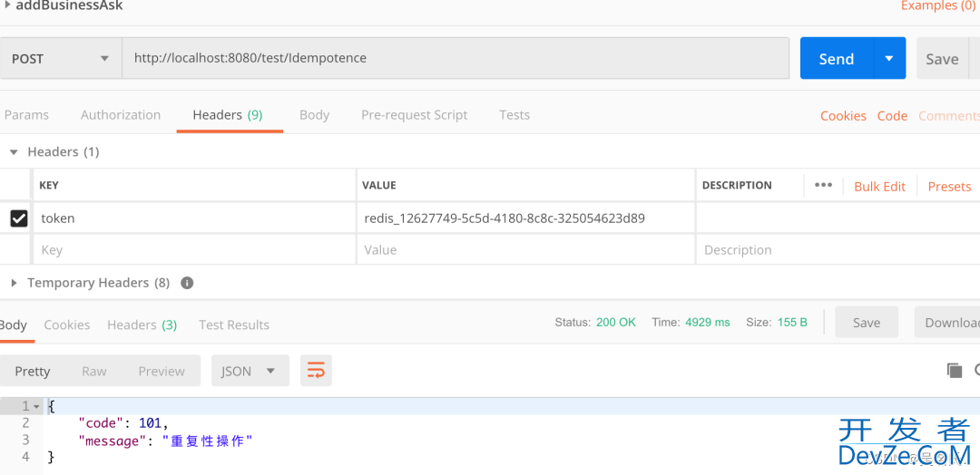Select the request Headers (9) tab
The width and height of the screenshot is (980, 475).
[x=228, y=115]
